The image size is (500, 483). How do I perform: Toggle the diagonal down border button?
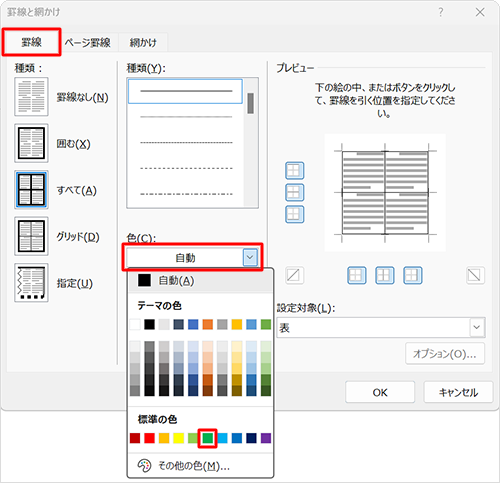[x=475, y=275]
